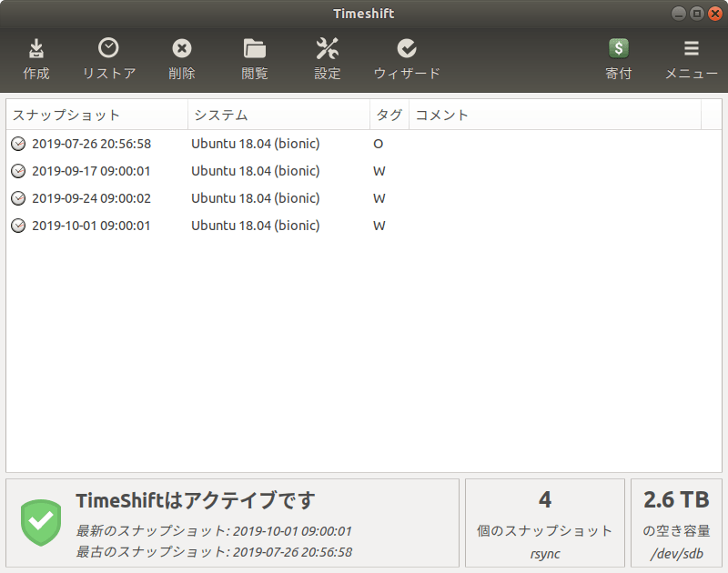Click the O tag of 2019-07-26 row
Image resolution: width=728 pixels, height=573 pixels.
click(x=379, y=144)
